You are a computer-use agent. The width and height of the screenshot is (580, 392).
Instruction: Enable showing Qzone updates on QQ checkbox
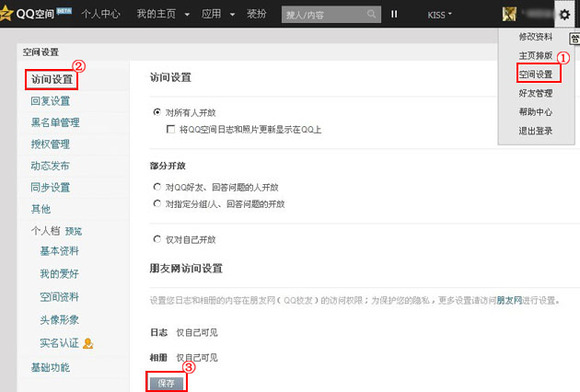pos(171,129)
